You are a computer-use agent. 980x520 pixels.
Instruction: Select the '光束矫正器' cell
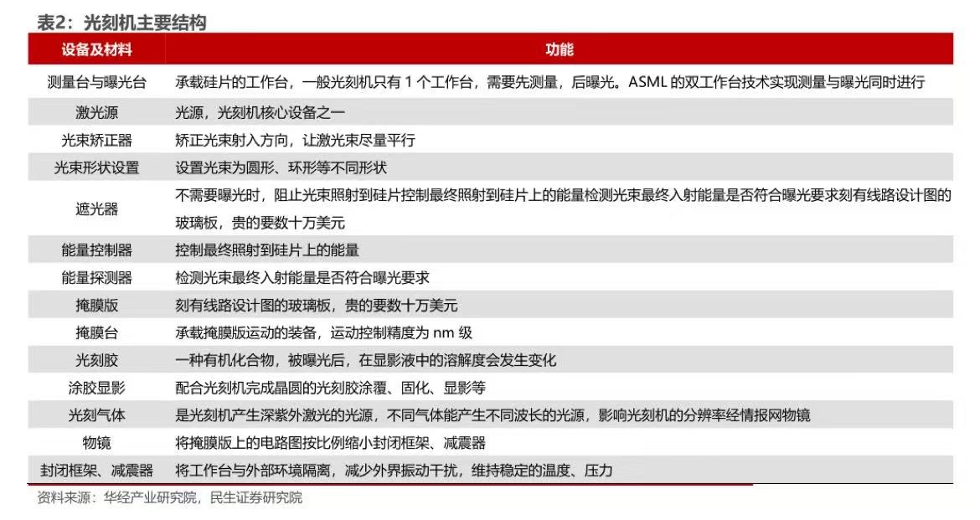(97, 140)
